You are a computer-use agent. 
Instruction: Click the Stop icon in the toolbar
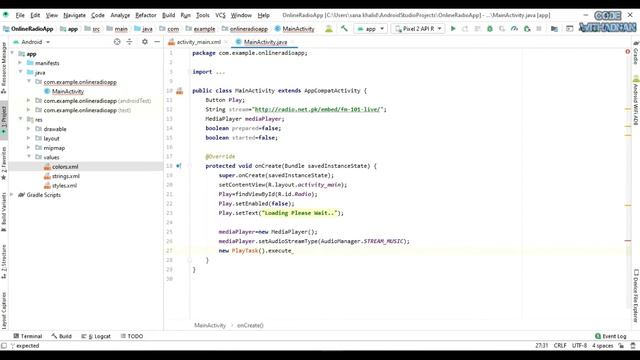539,29
